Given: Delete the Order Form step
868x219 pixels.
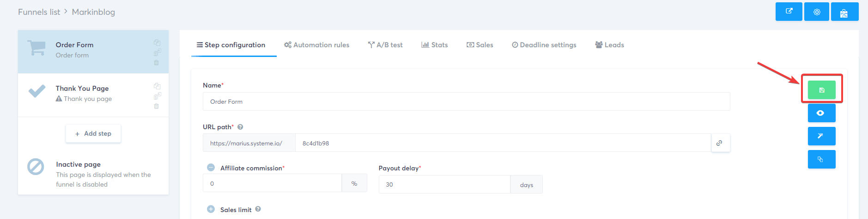Looking at the screenshot, I should tap(157, 63).
